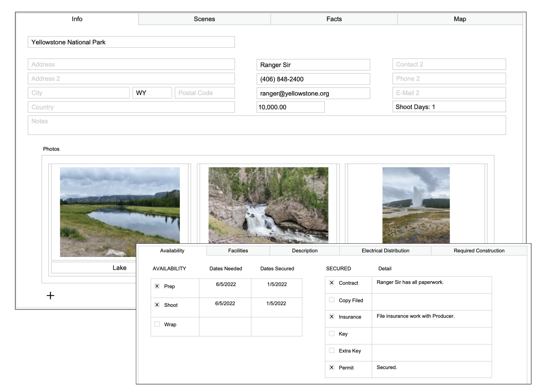The image size is (541, 392).
Task: Uncheck the Prep checkbox
Action: click(156, 286)
